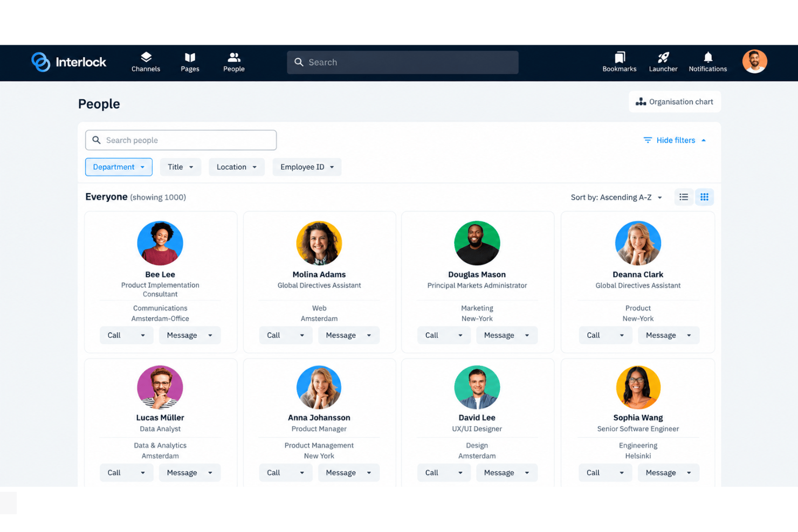Screen dimensions: 798x532
Task: Click the Interlock logo
Action: (x=68, y=62)
